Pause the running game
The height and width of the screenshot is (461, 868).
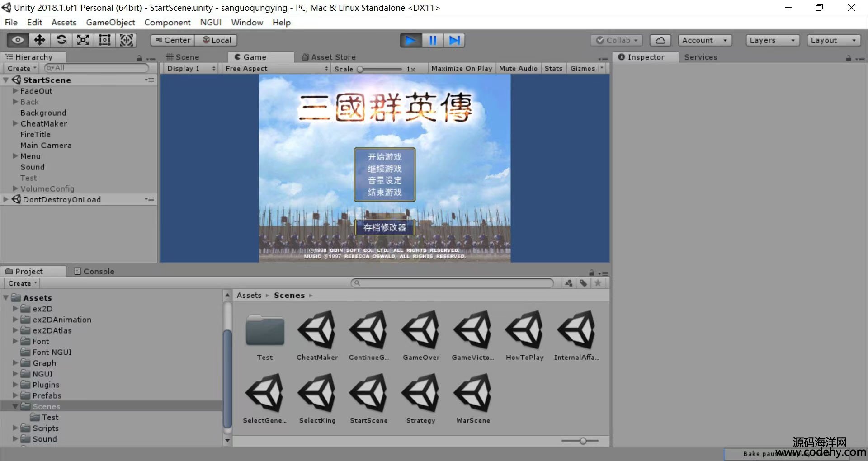[433, 40]
